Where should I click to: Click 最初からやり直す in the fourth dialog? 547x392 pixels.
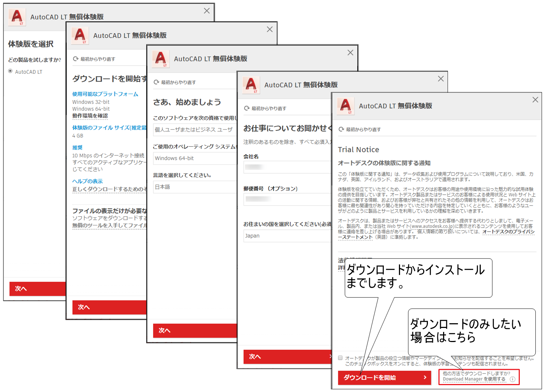click(265, 108)
